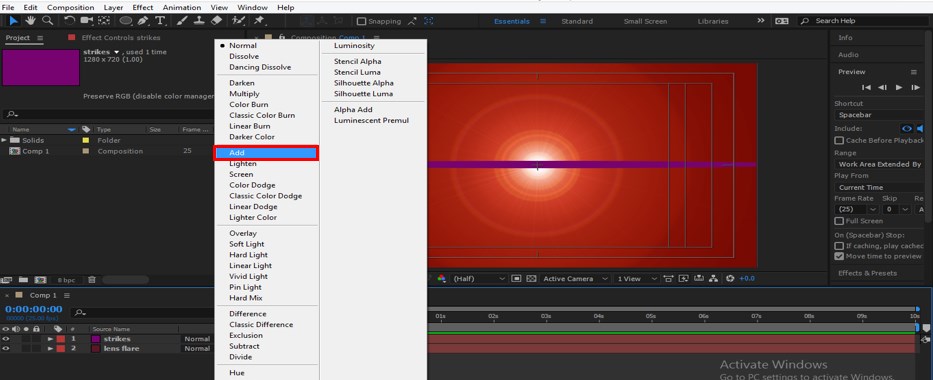Image resolution: width=933 pixels, height=380 pixels.
Task: Open channel and color management settings
Action: tap(442, 278)
